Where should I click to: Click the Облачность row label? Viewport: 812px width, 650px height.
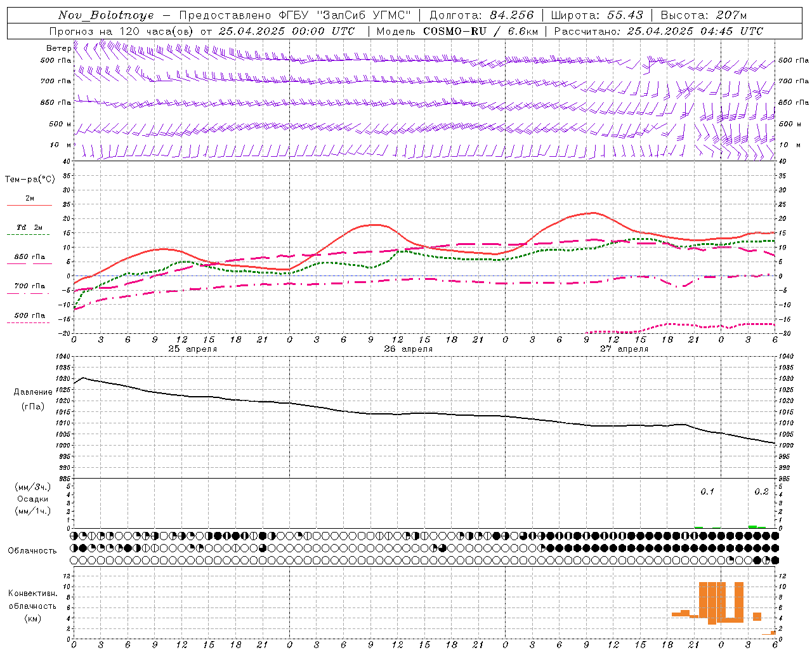[32, 551]
